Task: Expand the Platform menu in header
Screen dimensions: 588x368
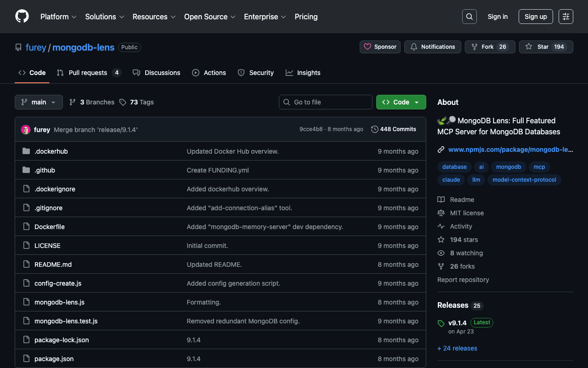Action: pyautogui.click(x=58, y=17)
